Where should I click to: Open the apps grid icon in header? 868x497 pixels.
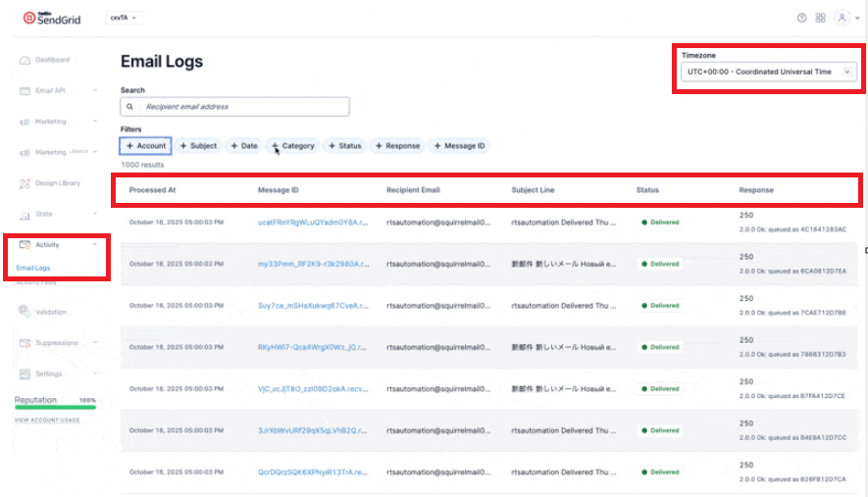click(x=820, y=18)
